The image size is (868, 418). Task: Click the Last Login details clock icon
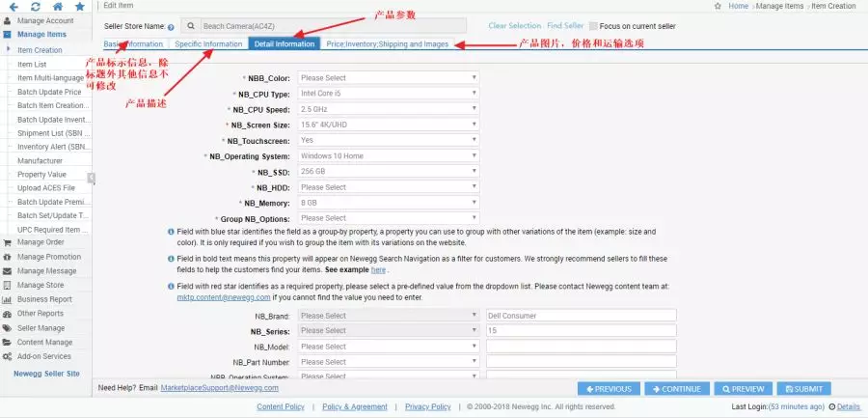tap(832, 407)
